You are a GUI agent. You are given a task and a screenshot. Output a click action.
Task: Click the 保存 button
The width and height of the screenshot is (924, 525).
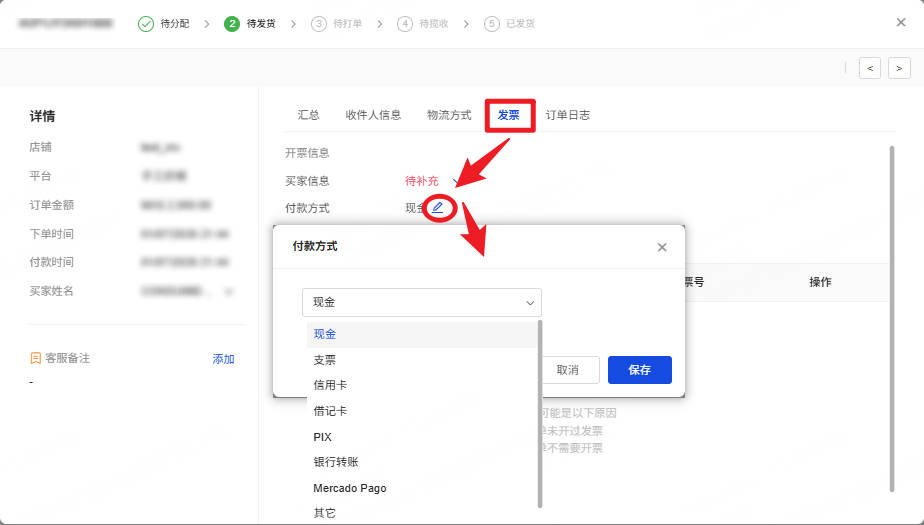tap(639, 370)
